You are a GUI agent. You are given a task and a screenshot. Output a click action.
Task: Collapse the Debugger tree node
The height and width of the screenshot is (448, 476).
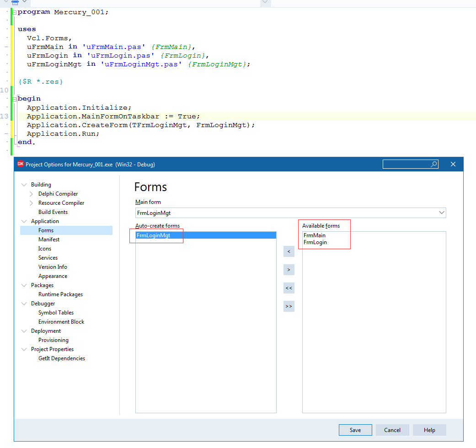click(24, 304)
